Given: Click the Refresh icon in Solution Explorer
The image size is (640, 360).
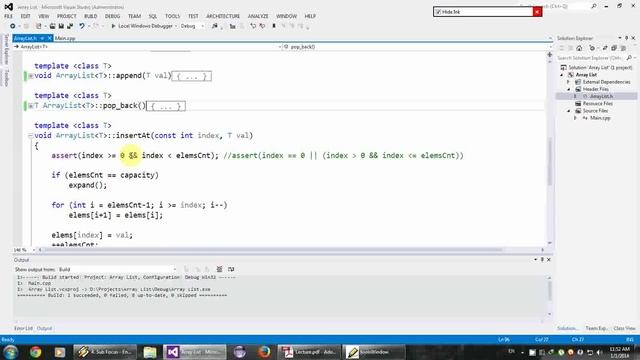Looking at the screenshot, I should coord(605,48).
